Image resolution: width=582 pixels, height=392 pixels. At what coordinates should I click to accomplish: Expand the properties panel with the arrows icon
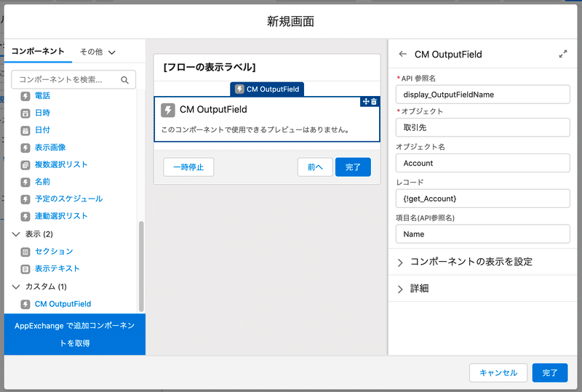tap(563, 54)
